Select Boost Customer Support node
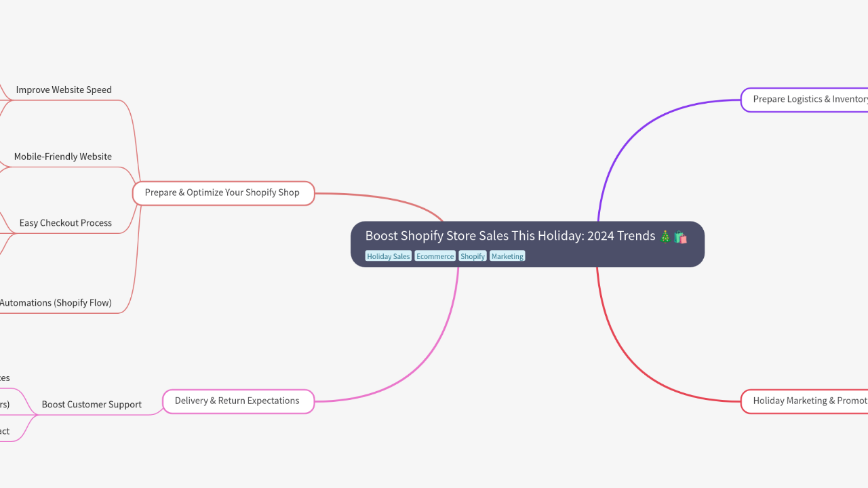This screenshot has height=488, width=868. pyautogui.click(x=92, y=405)
